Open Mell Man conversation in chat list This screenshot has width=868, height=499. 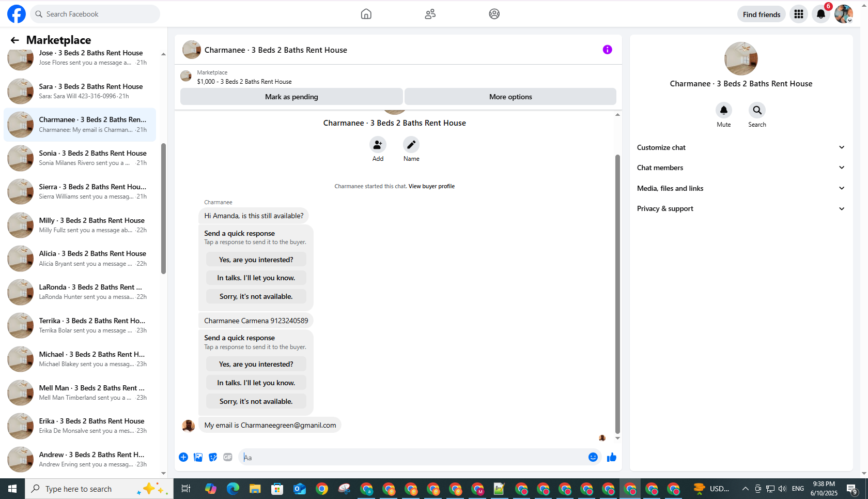80,392
